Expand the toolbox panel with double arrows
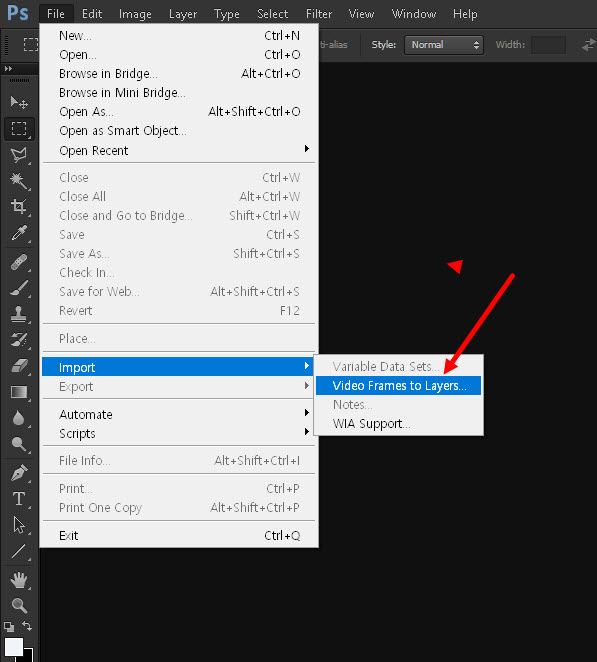The height and width of the screenshot is (662, 597). 8,68
